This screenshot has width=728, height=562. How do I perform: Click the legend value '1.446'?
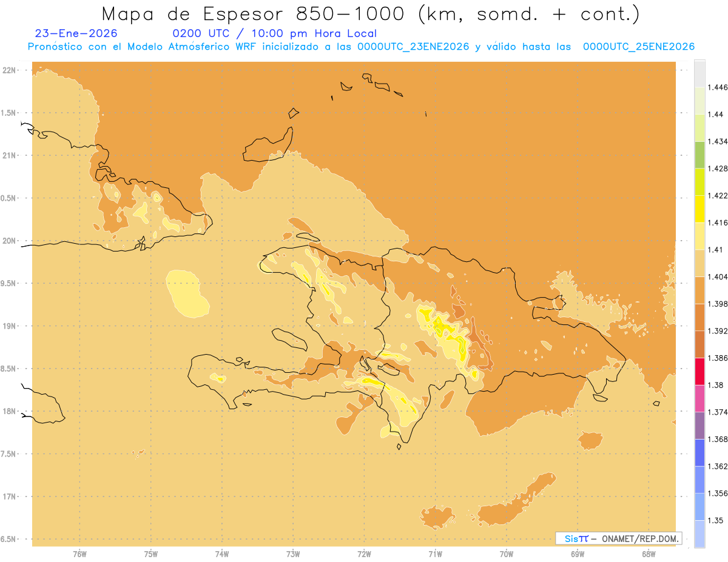[719, 87]
